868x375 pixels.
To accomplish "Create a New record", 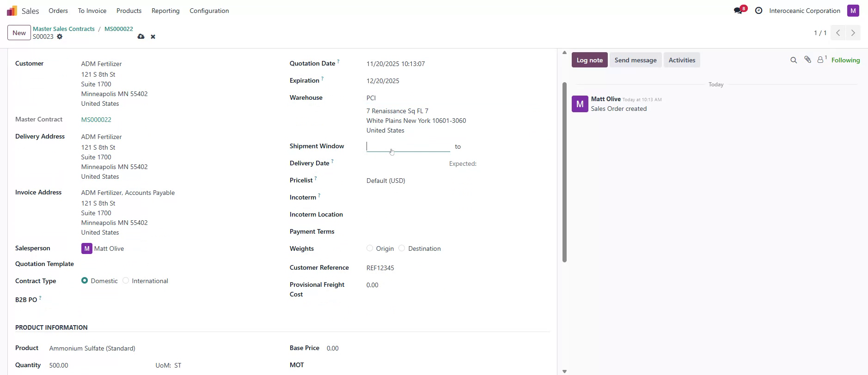I will click(19, 33).
